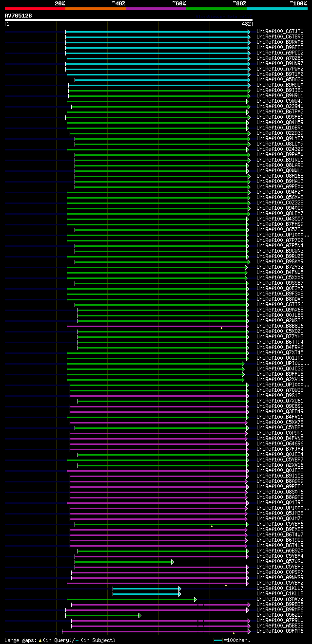This screenshot has width=312, height=644.
Task: Select the UniRef100_B9HNR7 label
Action: click(x=280, y=64)
